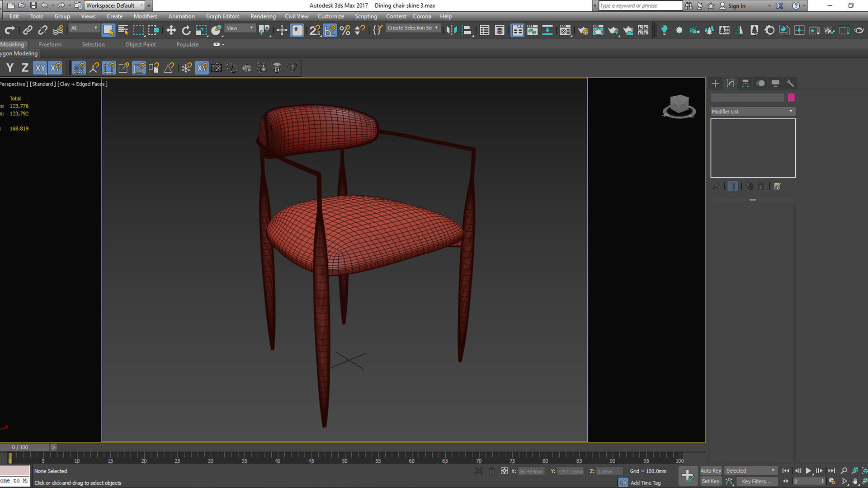
Task: Open the Selected key mode dropdown
Action: 750,471
